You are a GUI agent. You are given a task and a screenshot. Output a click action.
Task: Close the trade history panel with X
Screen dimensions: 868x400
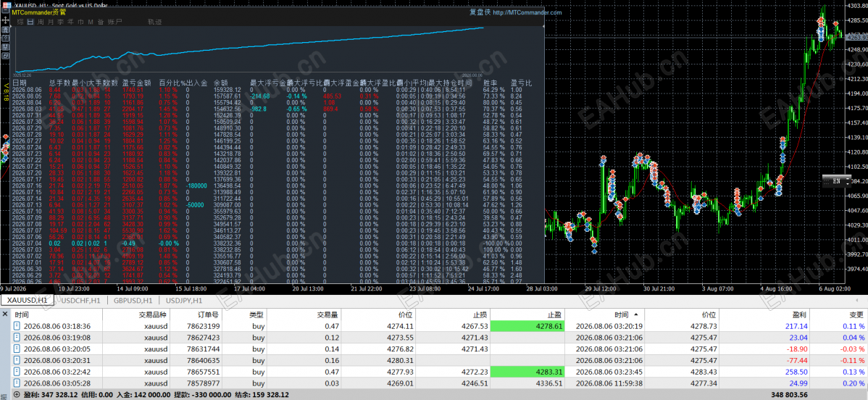pyautogui.click(x=5, y=314)
